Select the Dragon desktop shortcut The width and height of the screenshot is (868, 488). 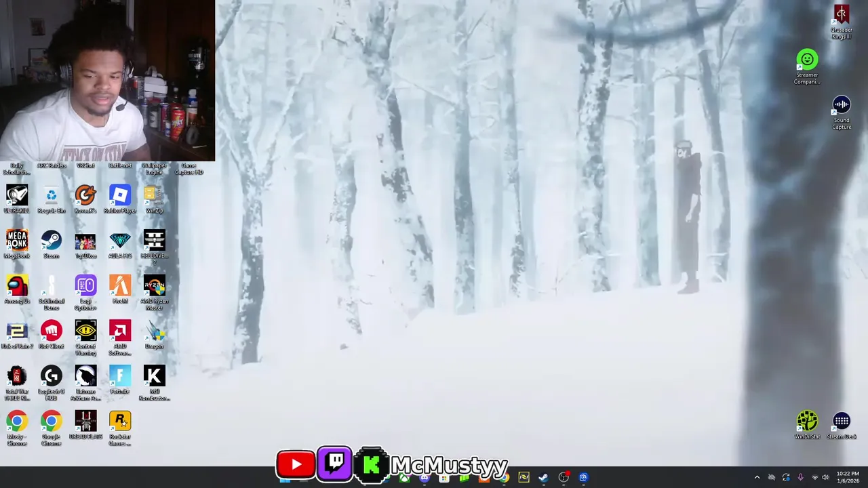click(154, 335)
